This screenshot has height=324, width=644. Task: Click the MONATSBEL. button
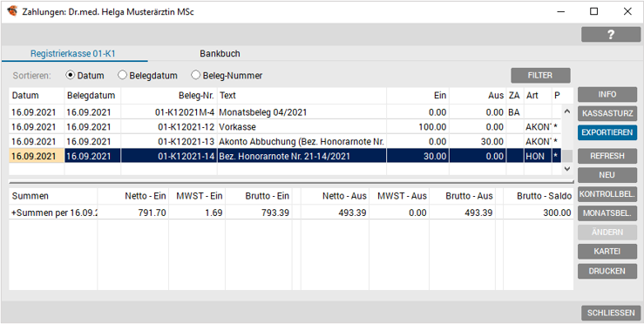(607, 213)
